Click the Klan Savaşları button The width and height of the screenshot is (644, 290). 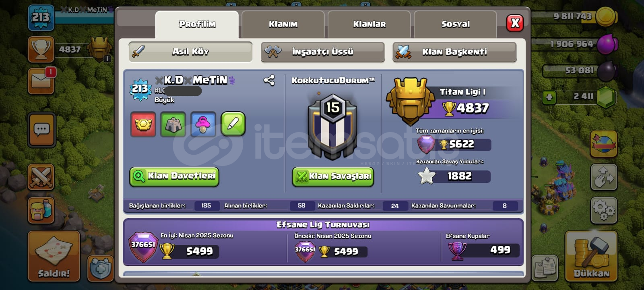click(x=333, y=177)
